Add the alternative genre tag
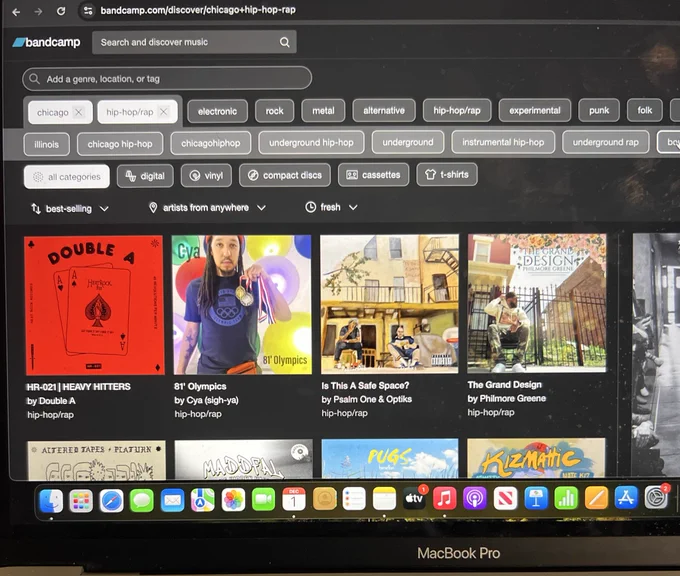This screenshot has height=576, width=680. [x=384, y=110]
